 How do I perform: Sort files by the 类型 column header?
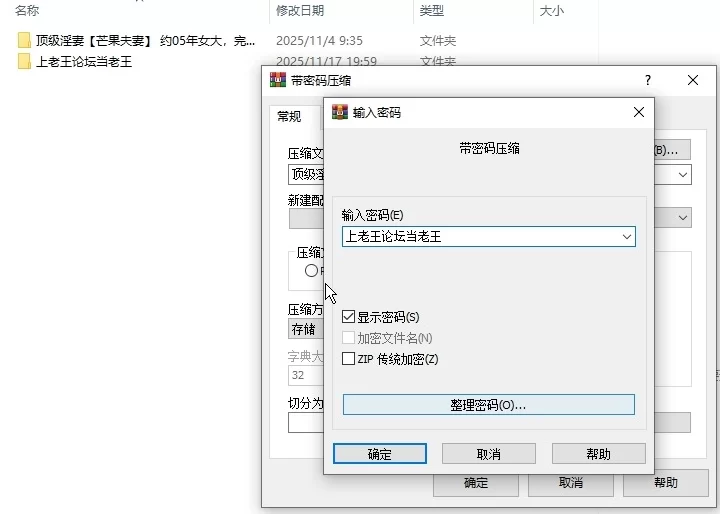432,10
